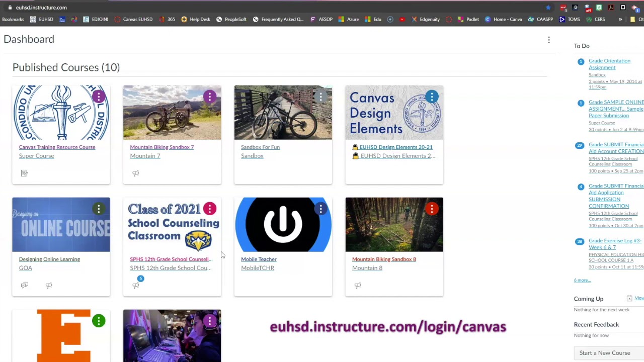Open the Frequently Asked Q... bookmark
644x362 pixels.
(x=278, y=19)
